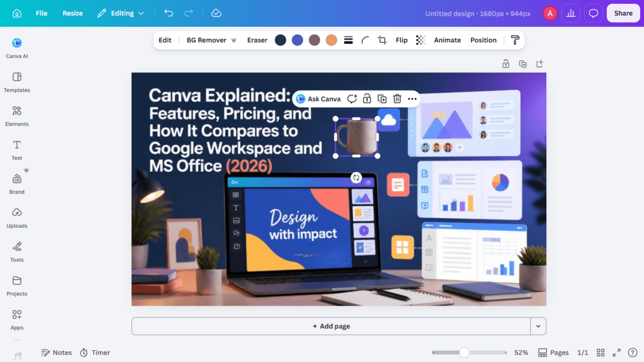Open the analytics chart icon
The width and height of the screenshot is (644, 362).
tap(570, 13)
